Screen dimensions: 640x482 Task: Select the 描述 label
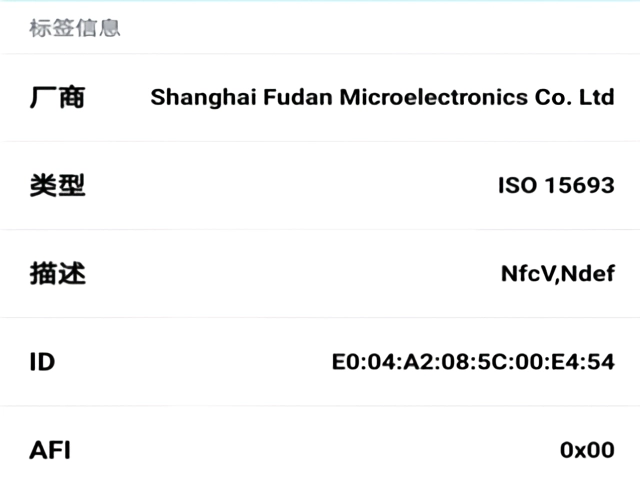pyautogui.click(x=57, y=273)
